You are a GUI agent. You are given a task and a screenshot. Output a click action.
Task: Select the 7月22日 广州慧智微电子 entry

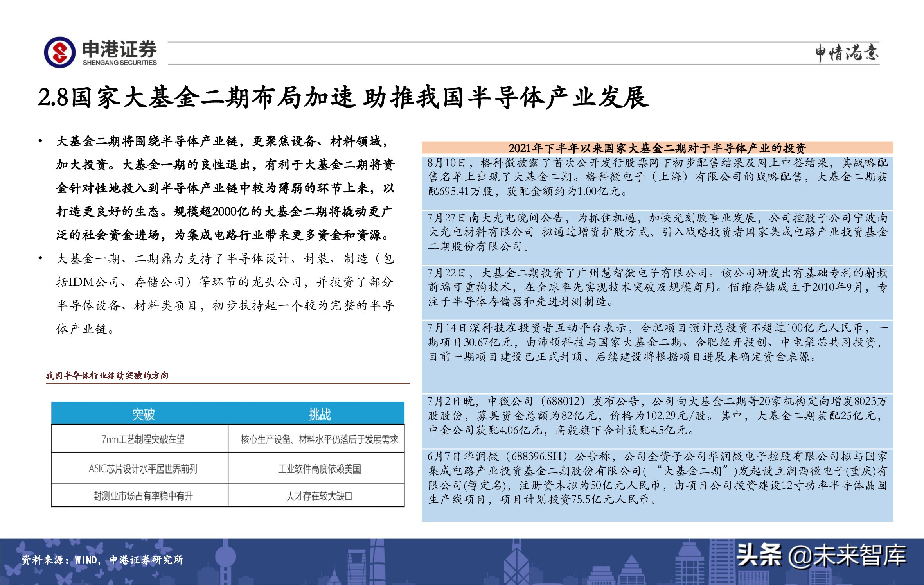pos(657,292)
